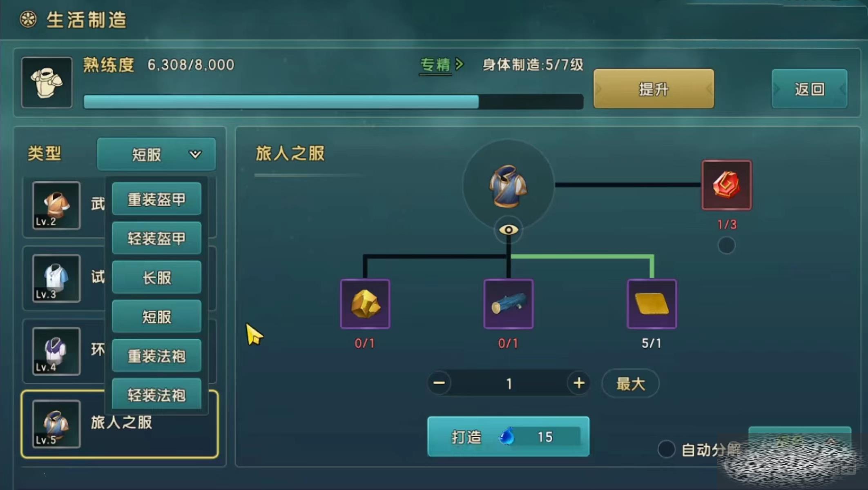868x490 pixels.
Task: Expand the 专精 specialization chevron
Action: point(460,65)
